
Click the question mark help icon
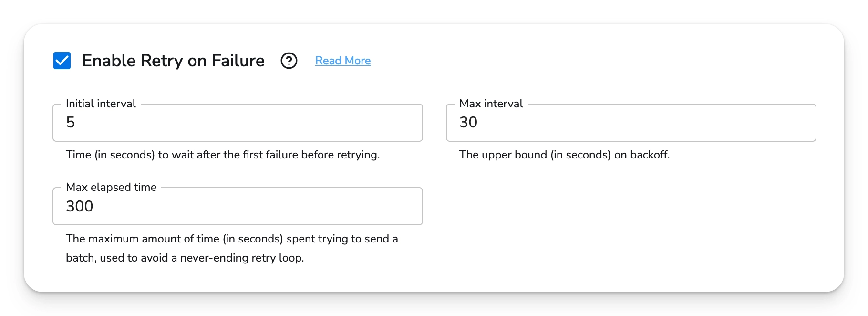[x=289, y=61]
